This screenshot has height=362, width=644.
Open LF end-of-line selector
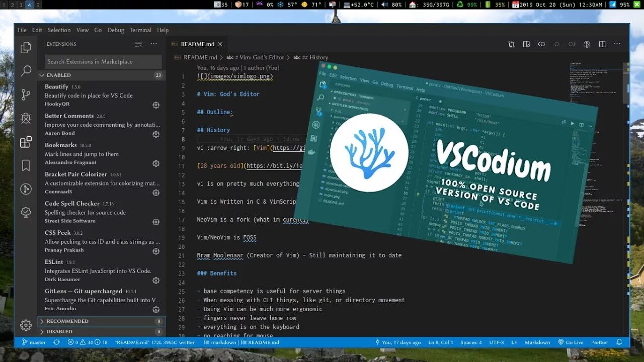(514, 342)
